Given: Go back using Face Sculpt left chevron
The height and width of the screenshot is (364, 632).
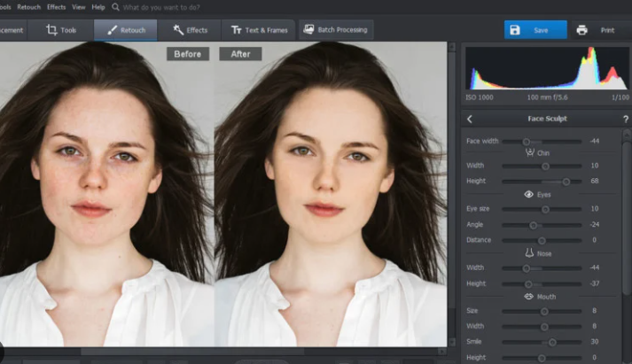Looking at the screenshot, I should (x=470, y=119).
